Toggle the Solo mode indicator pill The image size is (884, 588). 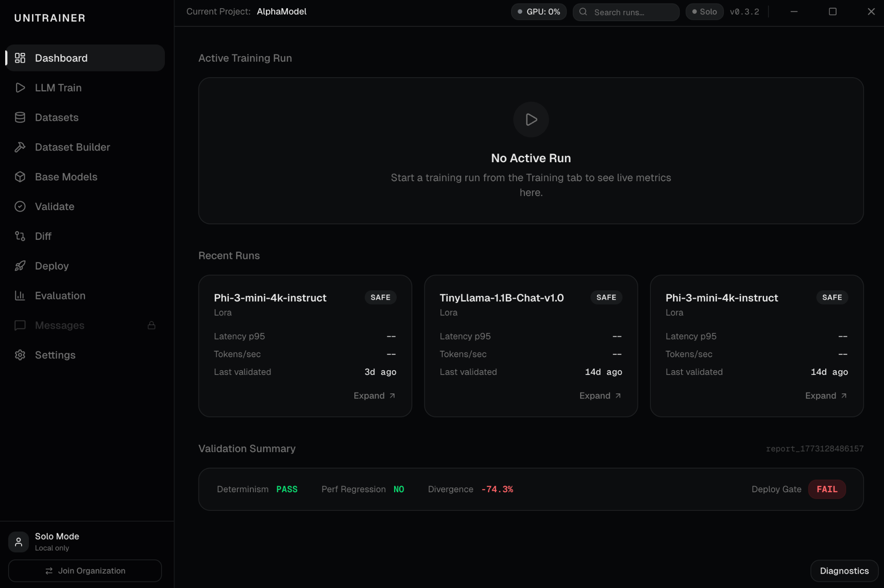(x=704, y=12)
